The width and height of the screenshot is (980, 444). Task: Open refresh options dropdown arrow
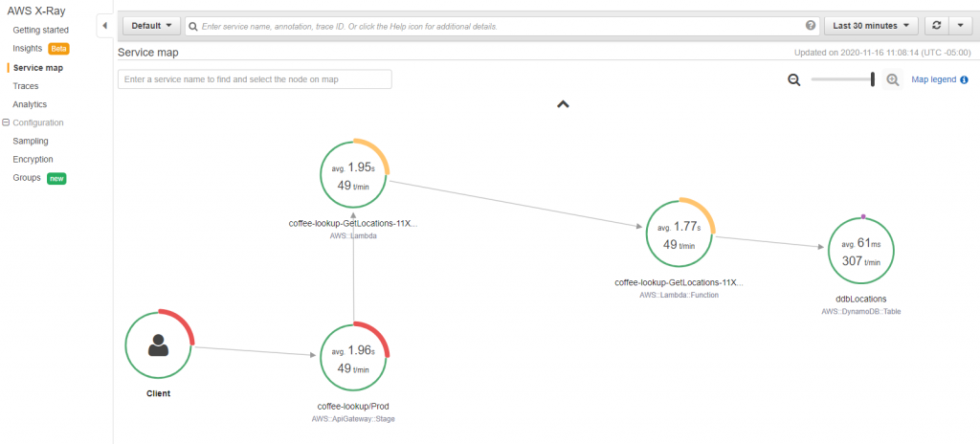[960, 26]
